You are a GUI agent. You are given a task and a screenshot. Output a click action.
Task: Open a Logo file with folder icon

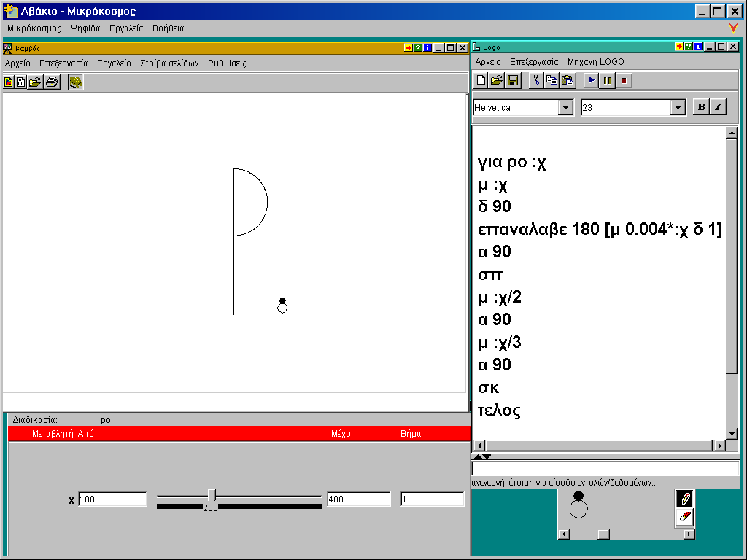coord(497,80)
